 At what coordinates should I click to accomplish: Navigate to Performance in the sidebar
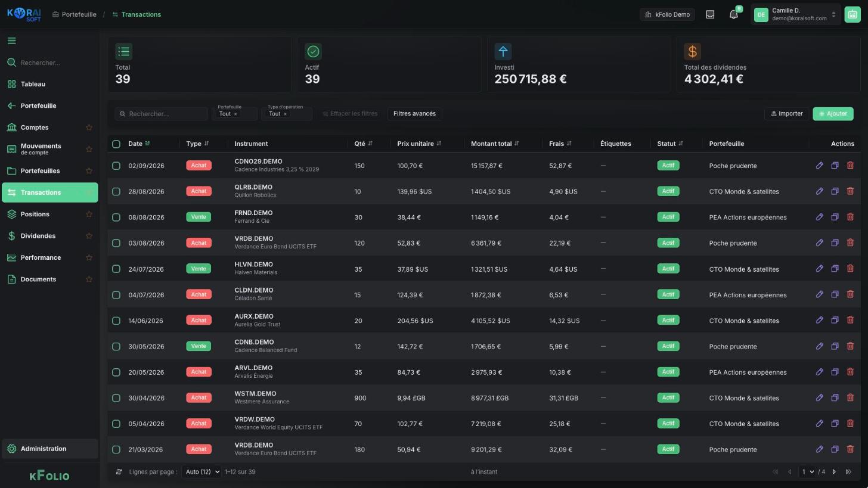tap(49, 257)
